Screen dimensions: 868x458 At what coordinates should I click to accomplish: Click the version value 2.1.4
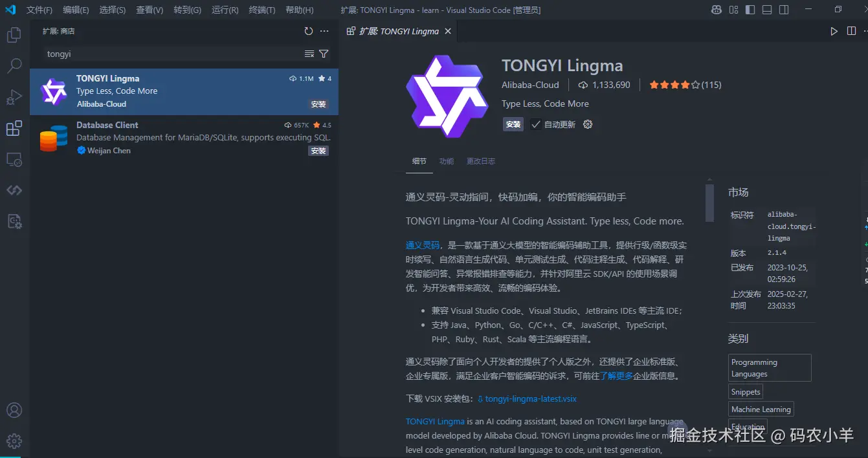pyautogui.click(x=777, y=254)
